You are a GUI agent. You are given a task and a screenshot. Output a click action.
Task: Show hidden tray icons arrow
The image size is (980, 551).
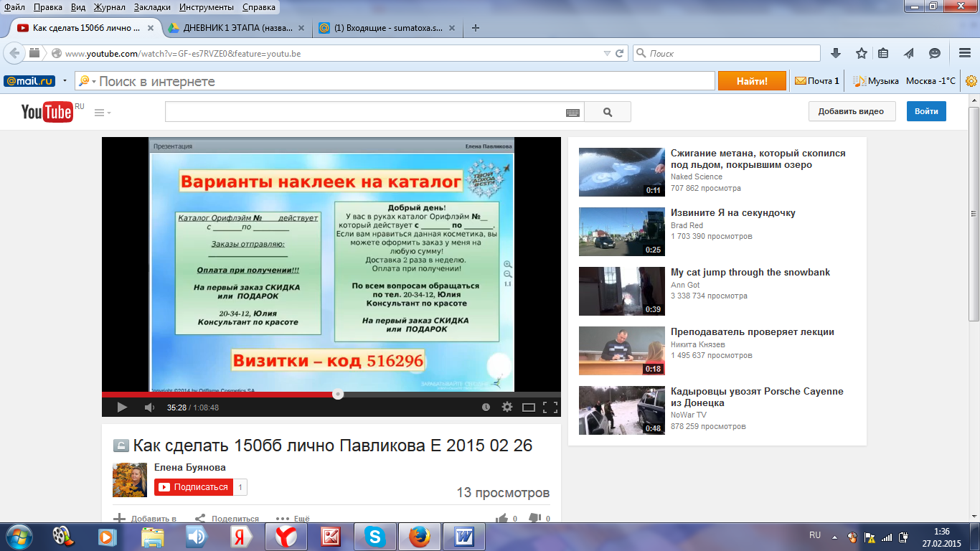coord(834,536)
